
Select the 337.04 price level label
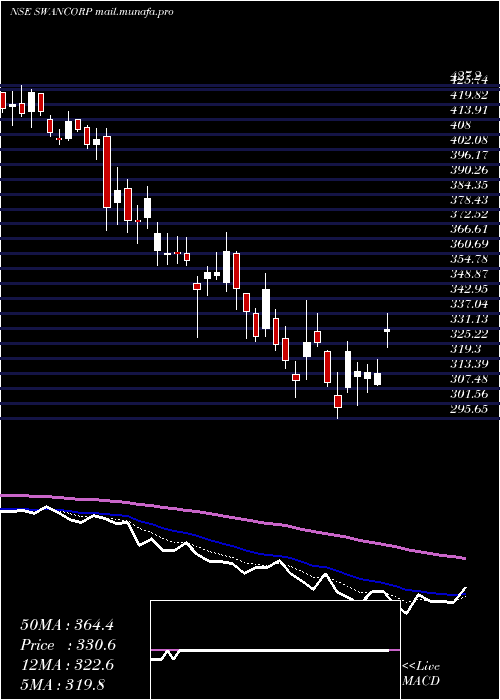click(470, 304)
